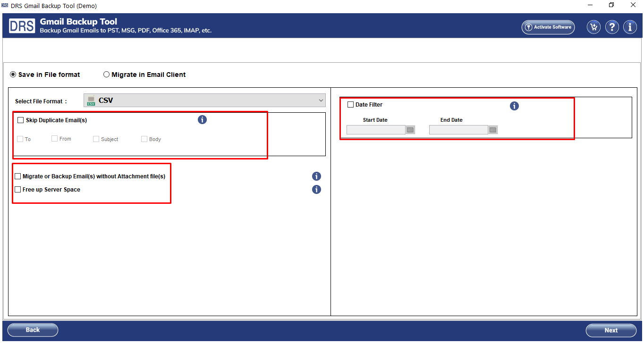
Task: Click the DRS logo in header
Action: point(22,26)
